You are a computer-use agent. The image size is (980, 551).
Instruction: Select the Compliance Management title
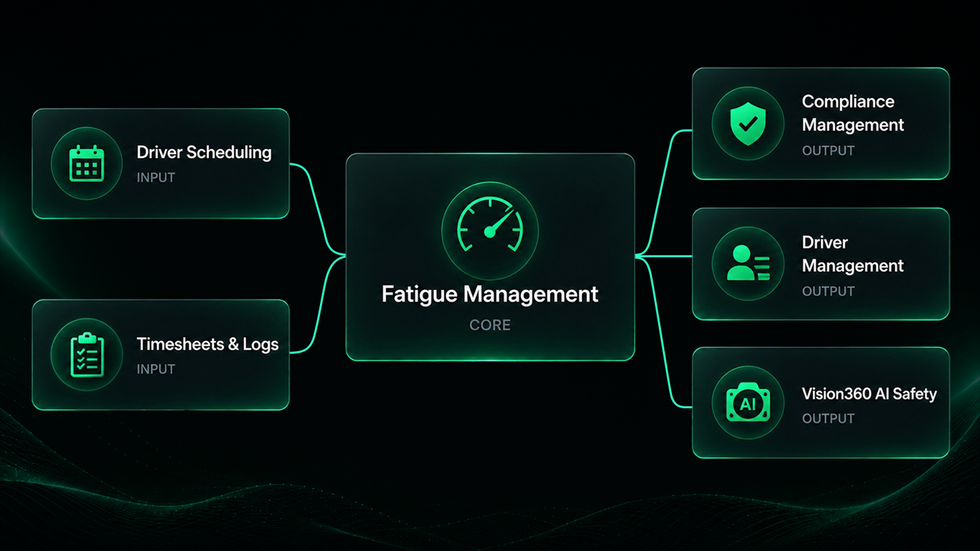[x=853, y=113]
